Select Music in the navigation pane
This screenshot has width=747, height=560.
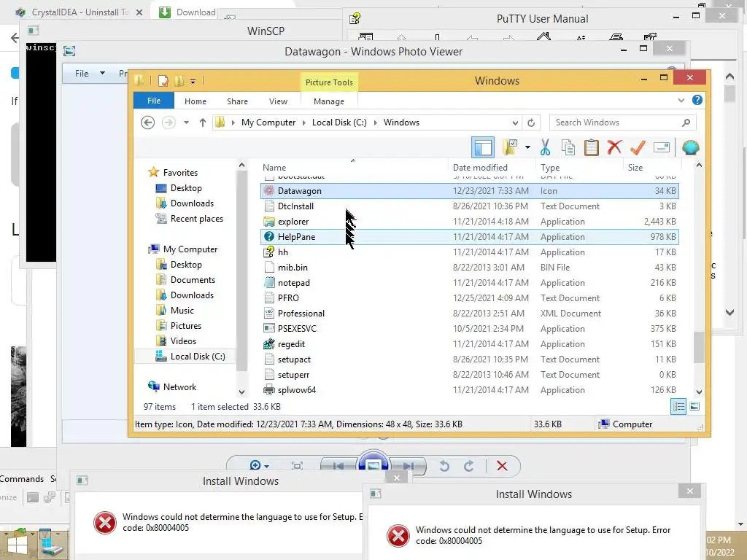[x=182, y=311]
